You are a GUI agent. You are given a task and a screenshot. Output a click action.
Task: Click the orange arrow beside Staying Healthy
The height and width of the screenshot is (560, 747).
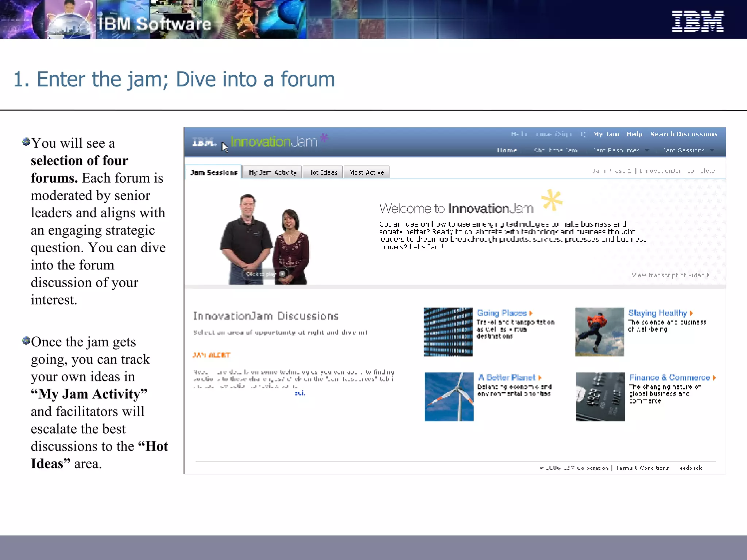pyautogui.click(x=691, y=313)
